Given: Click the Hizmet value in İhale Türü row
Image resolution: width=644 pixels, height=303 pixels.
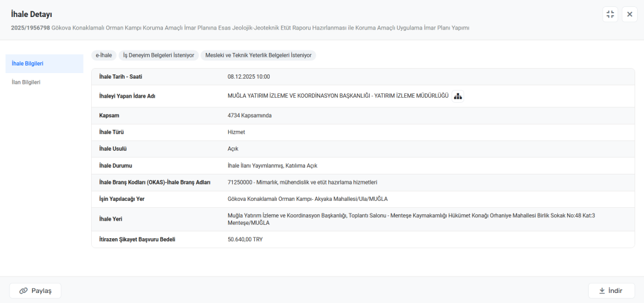Looking at the screenshot, I should coord(236,132).
